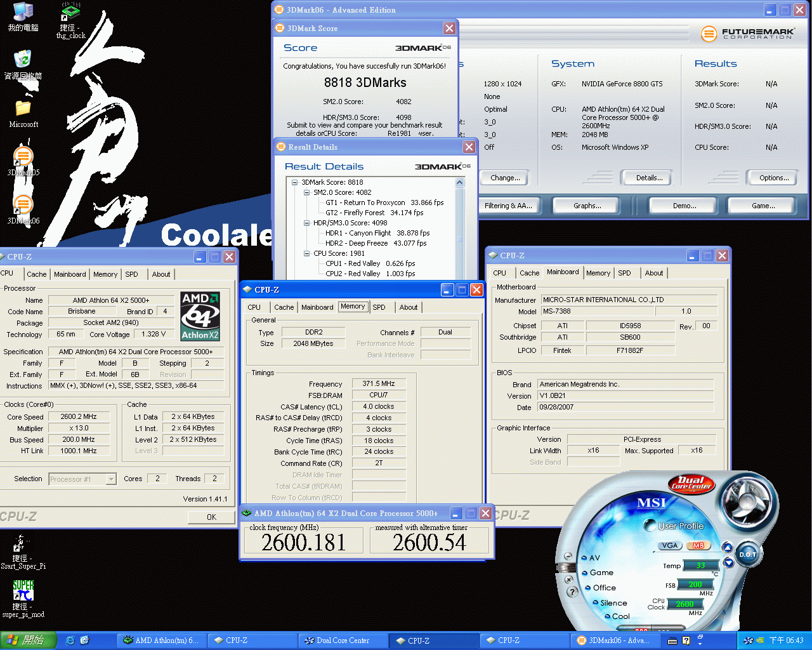Image resolution: width=812 pixels, height=650 pixels.
Task: Toggle the MB view in Dual Core Center
Action: (698, 545)
